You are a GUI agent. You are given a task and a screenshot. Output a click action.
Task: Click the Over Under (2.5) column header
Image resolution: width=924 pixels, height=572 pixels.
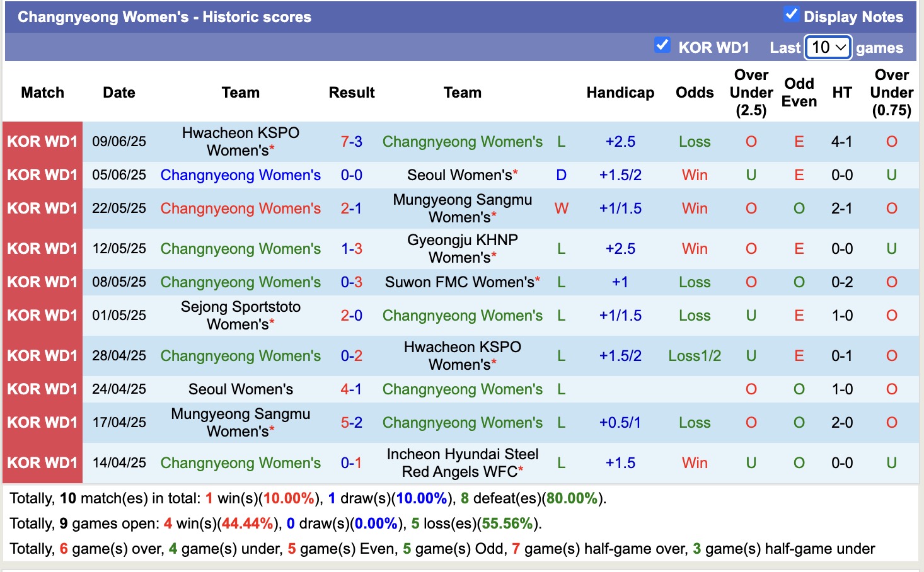point(751,93)
